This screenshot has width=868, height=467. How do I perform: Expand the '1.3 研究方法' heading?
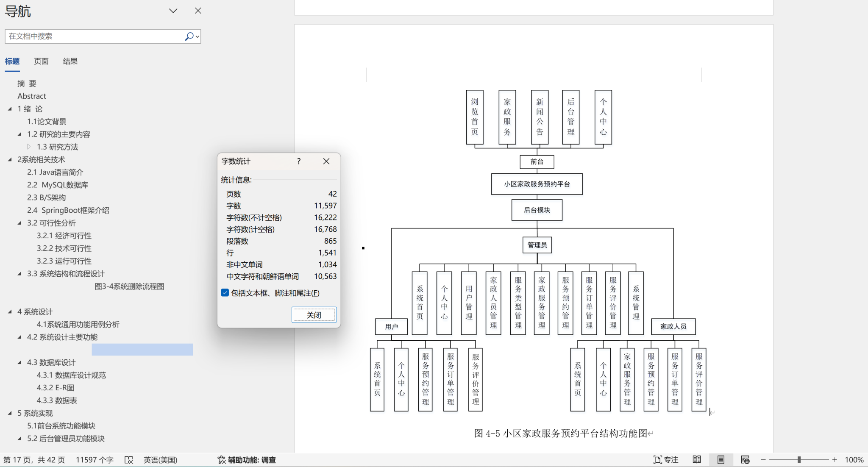coord(29,147)
